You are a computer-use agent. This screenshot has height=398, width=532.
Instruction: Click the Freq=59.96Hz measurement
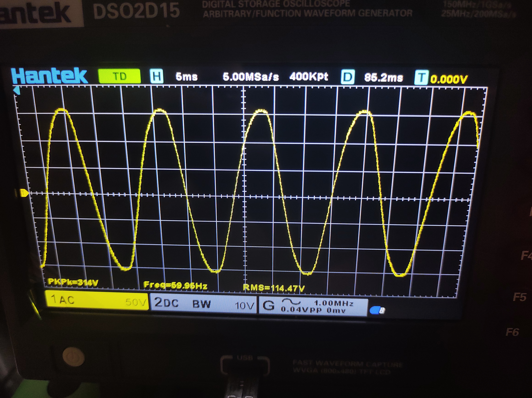coord(175,285)
